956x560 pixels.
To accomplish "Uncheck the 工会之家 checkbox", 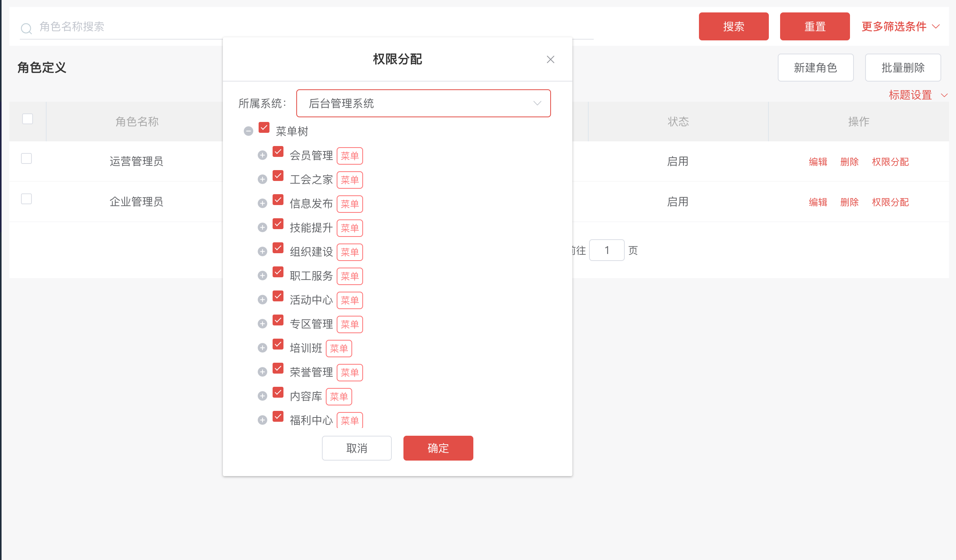I will [278, 176].
